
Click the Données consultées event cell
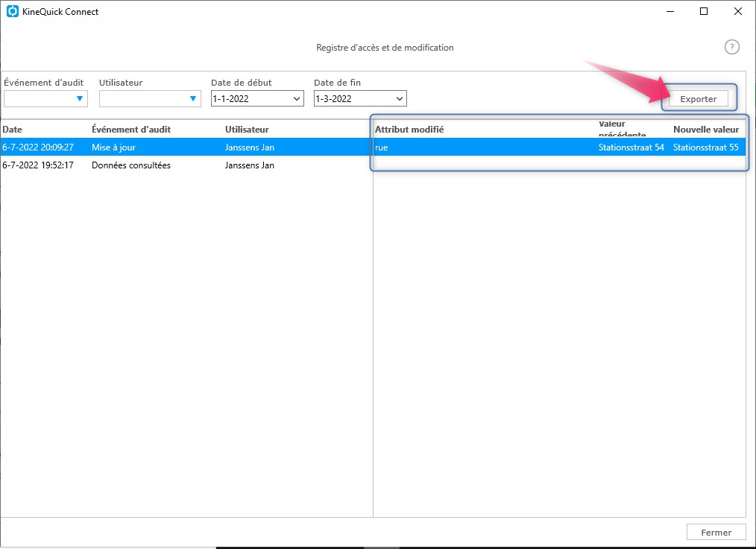pos(131,165)
